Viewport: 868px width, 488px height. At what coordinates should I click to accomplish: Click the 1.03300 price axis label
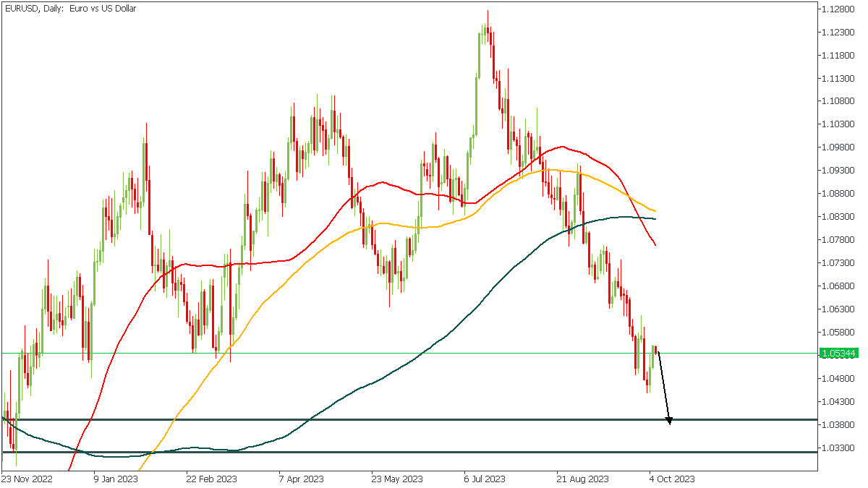point(839,448)
